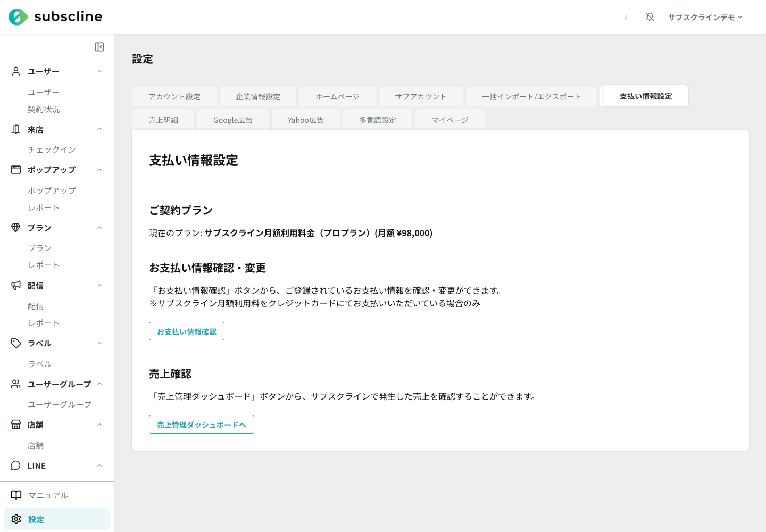
Task: Collapse the ラベル section chevron
Action: (99, 343)
